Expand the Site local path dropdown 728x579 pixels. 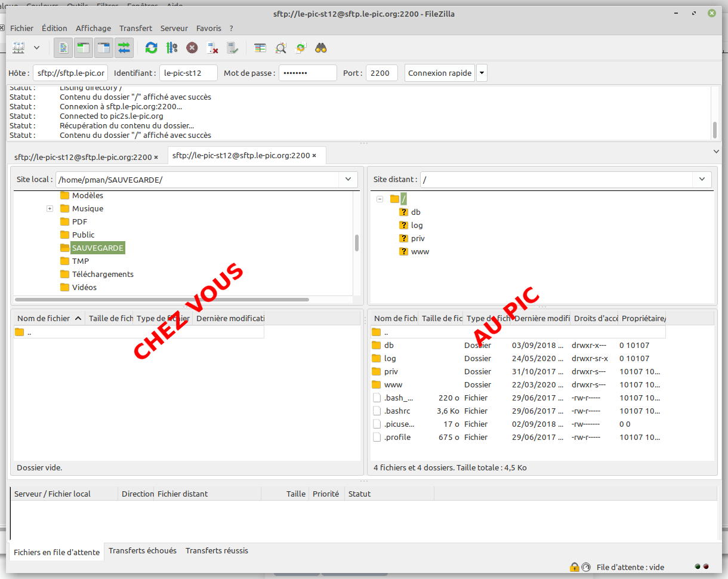[348, 180]
